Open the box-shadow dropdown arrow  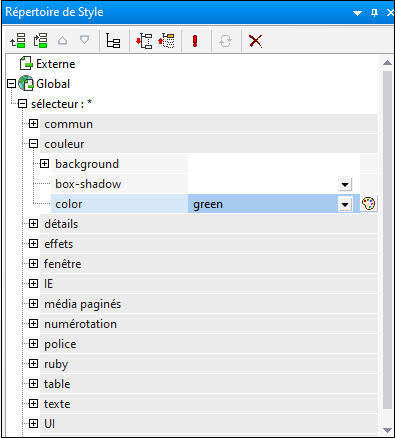point(345,184)
